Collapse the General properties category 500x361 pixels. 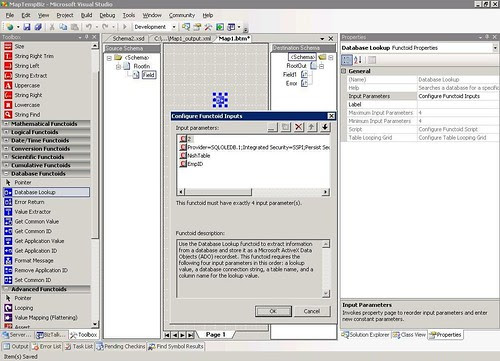point(344,71)
